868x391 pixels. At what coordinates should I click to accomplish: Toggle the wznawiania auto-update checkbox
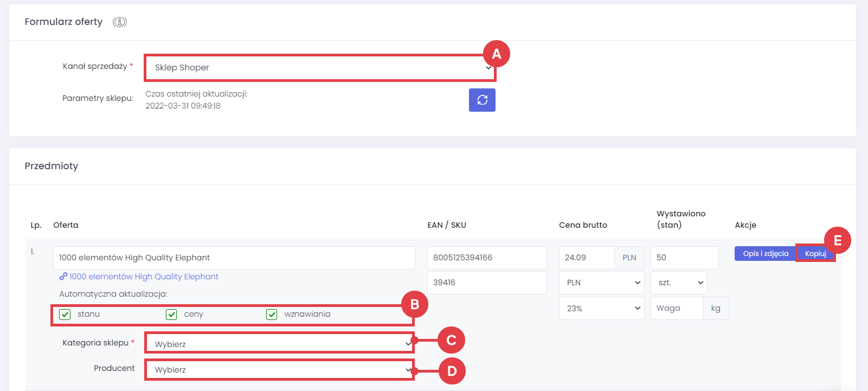click(x=272, y=315)
